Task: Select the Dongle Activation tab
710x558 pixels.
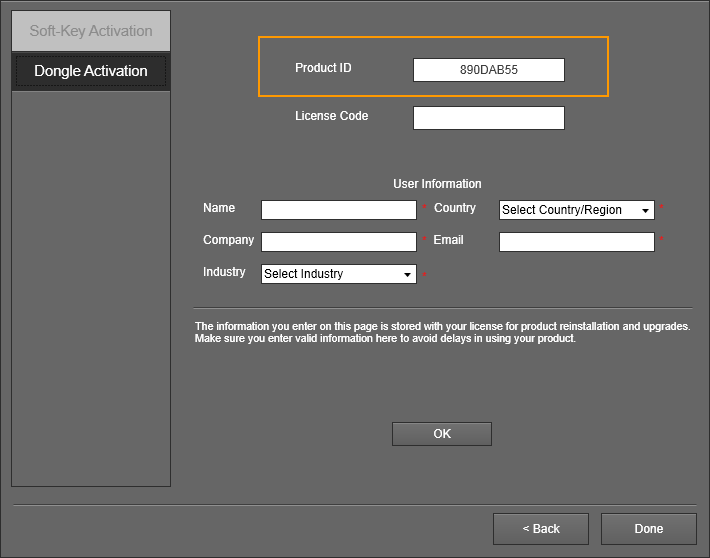Action: tap(91, 71)
